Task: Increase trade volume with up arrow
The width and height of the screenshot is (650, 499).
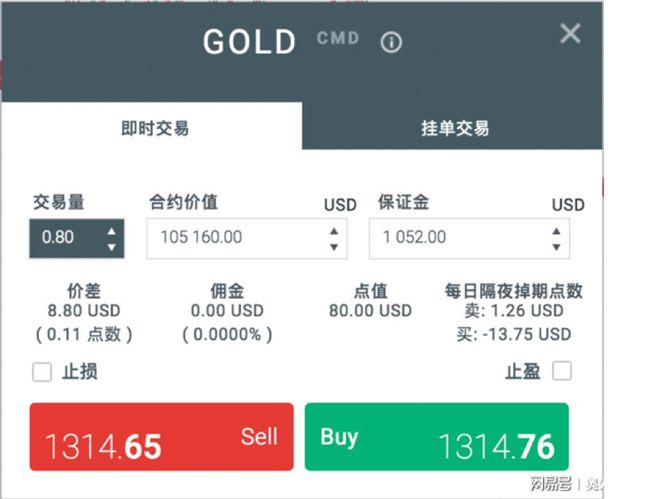Action: pyautogui.click(x=111, y=231)
